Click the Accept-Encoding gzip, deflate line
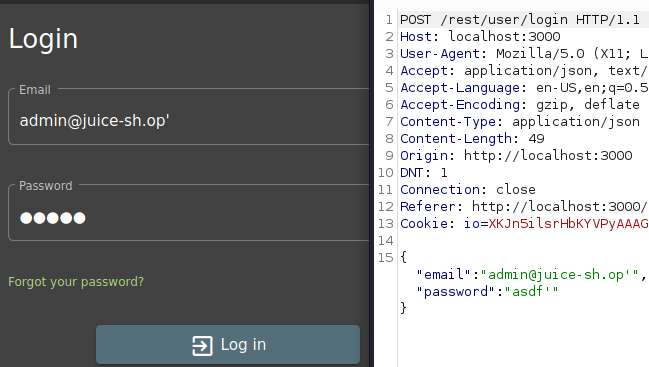The image size is (649, 367). [x=520, y=104]
